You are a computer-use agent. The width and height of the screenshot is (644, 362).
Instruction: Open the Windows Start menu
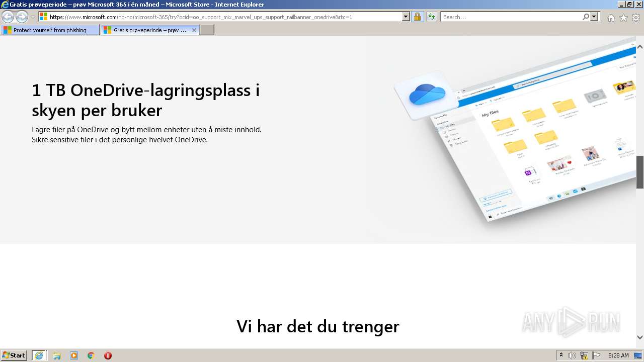coord(14,355)
